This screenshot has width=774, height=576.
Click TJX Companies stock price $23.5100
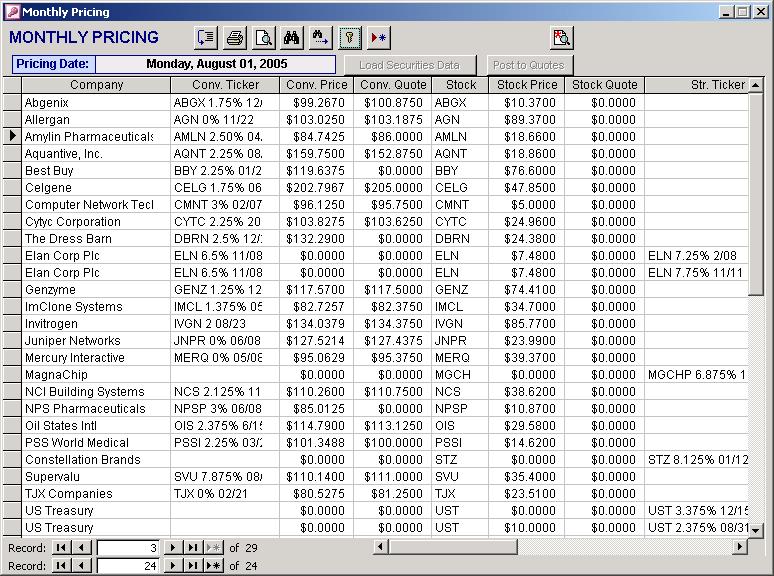tap(527, 494)
